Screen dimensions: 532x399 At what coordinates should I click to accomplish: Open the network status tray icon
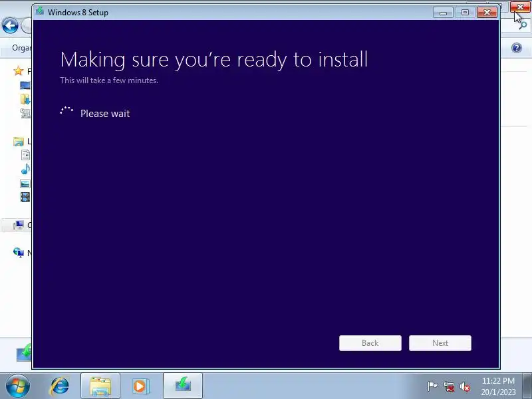[448, 386]
